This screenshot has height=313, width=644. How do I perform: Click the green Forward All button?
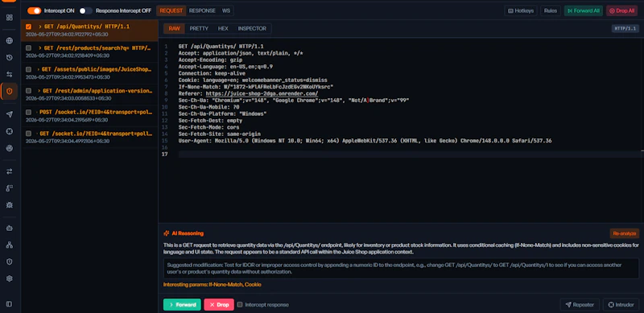(583, 10)
